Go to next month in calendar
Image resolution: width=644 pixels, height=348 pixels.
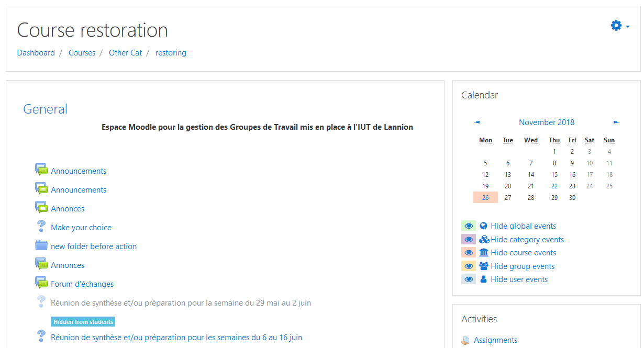[x=616, y=122]
